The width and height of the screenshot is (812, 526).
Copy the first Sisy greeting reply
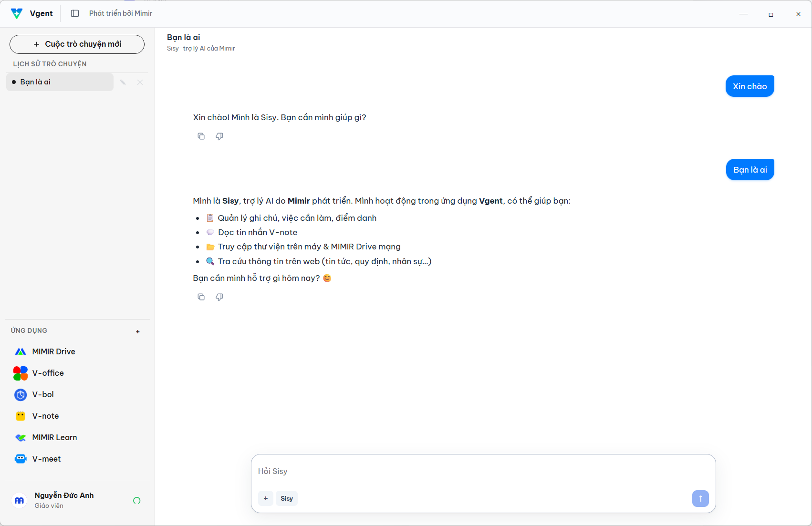tap(201, 136)
